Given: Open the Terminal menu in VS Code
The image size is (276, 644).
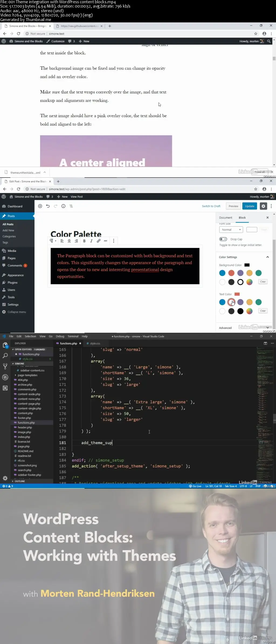Looking at the screenshot, I should point(73,336).
